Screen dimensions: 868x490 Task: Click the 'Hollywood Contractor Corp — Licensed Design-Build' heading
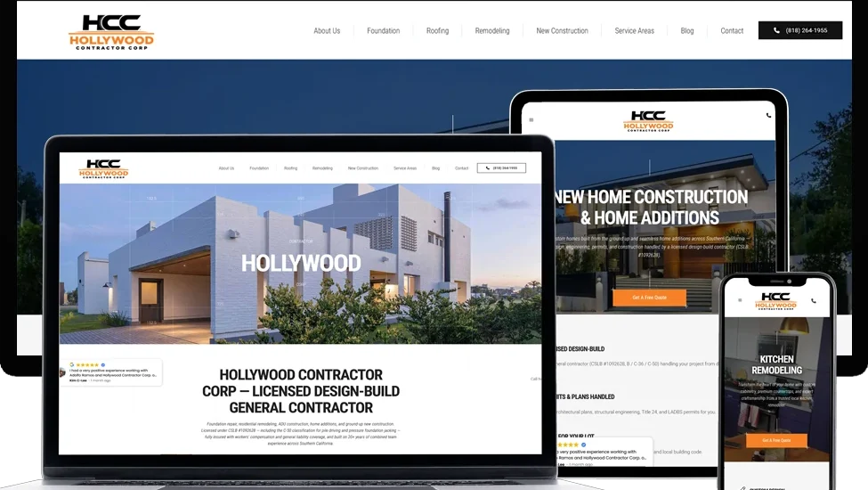(301, 391)
